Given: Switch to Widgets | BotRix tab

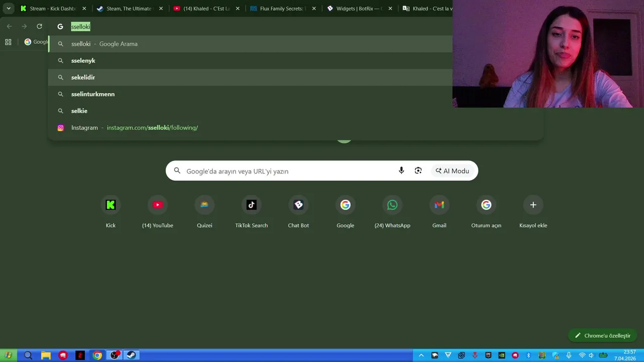Looking at the screenshot, I should click(359, 9).
